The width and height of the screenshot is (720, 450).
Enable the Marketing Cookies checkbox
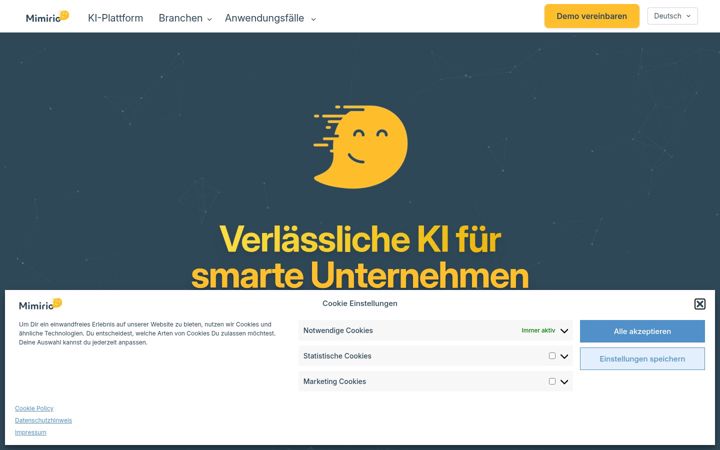tap(552, 381)
